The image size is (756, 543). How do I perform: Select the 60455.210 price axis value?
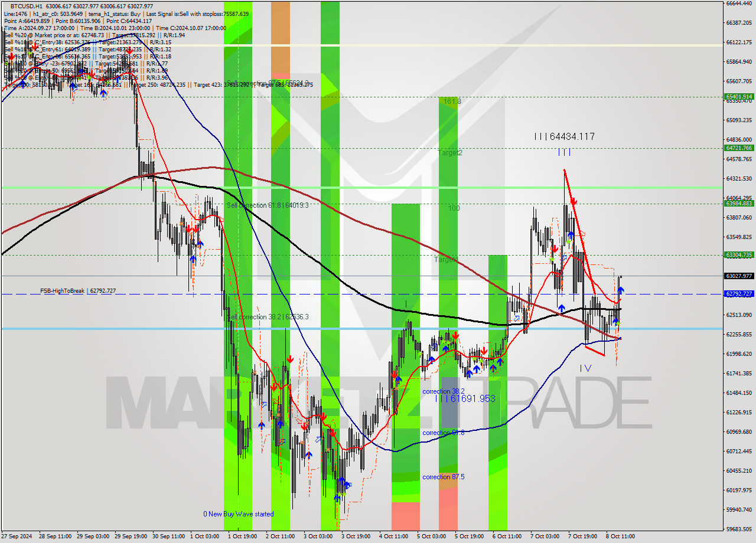click(x=739, y=471)
